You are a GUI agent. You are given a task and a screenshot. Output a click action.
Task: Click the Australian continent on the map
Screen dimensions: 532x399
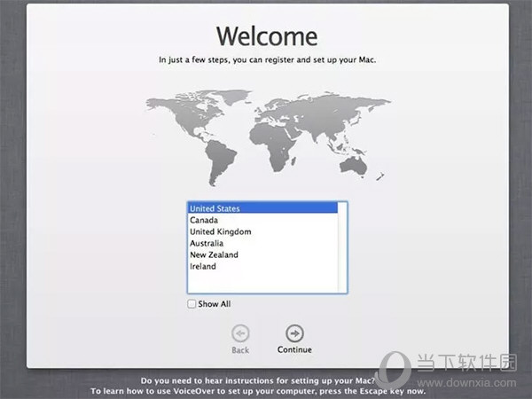pyautogui.click(x=353, y=165)
